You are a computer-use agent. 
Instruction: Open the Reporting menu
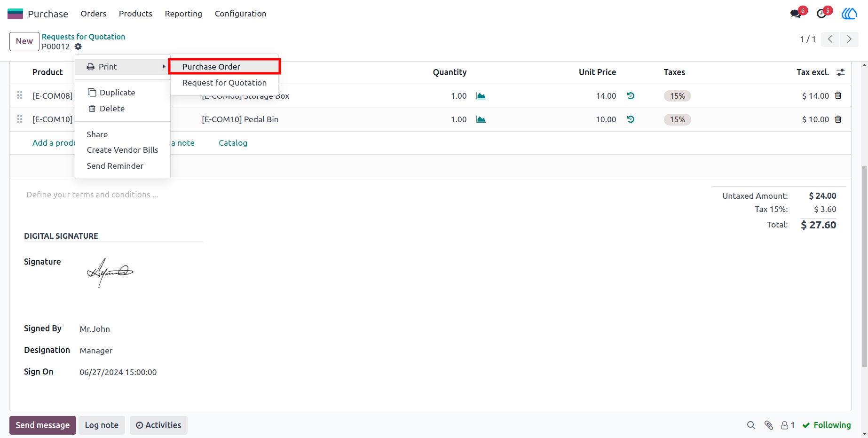(x=183, y=14)
